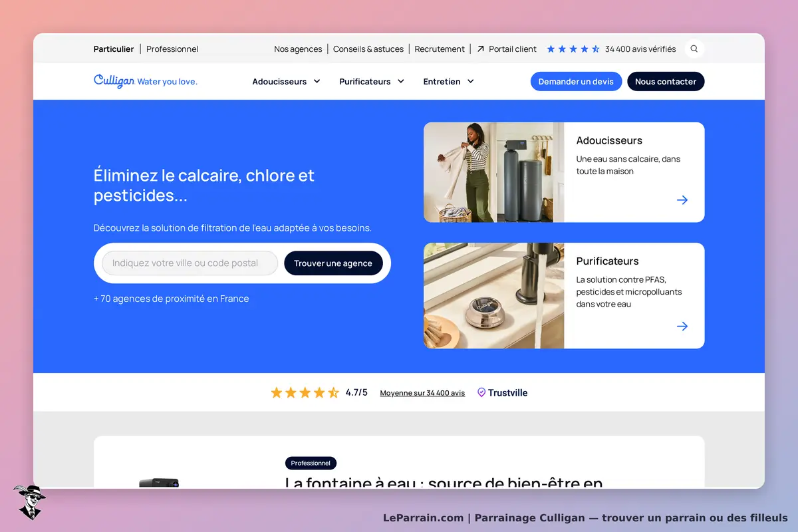Click the Adoucisseurs card title

point(609,140)
